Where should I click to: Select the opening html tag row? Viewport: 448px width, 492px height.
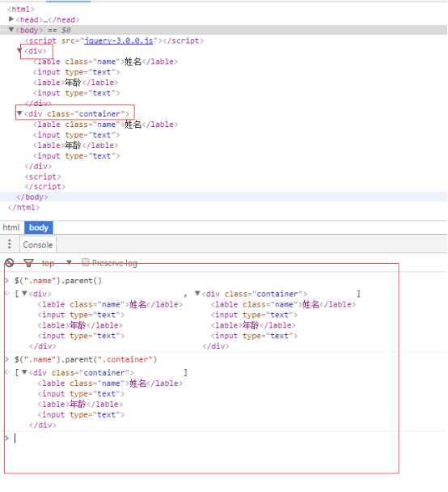pos(21,9)
